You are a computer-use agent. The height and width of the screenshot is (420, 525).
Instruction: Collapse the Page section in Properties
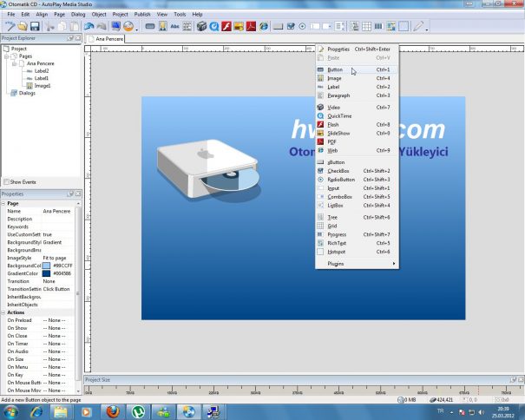pyautogui.click(x=3, y=204)
